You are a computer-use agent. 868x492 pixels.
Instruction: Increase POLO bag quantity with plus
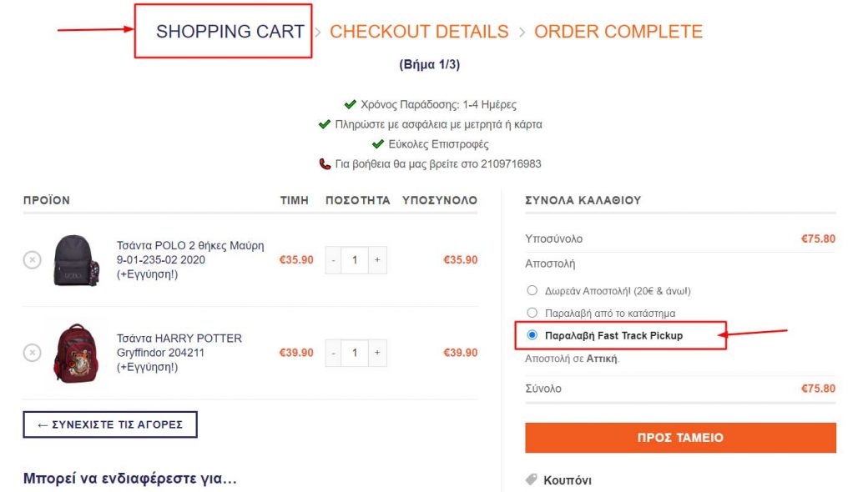tap(377, 260)
